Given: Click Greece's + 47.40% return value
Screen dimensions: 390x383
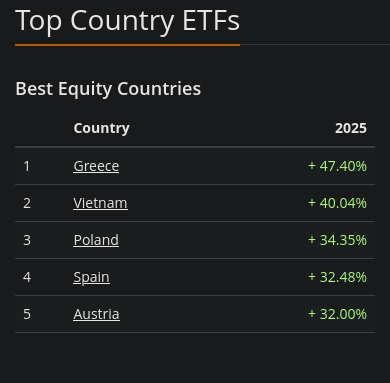Looking at the screenshot, I should click(x=337, y=166).
